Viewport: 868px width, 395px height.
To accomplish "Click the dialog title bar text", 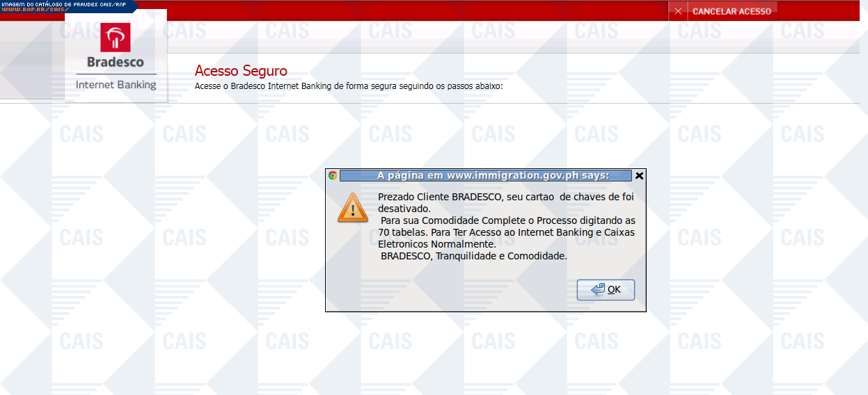I will (x=494, y=175).
